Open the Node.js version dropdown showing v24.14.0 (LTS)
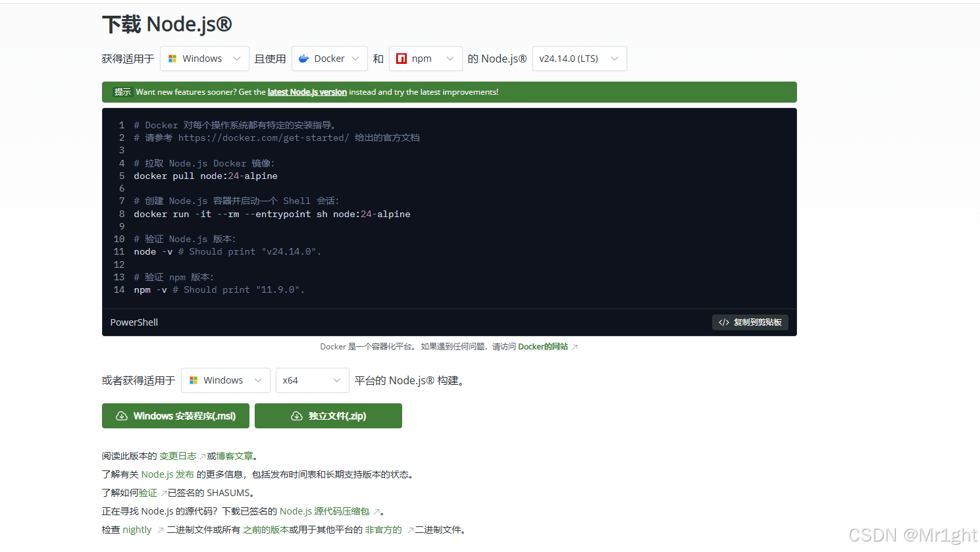This screenshot has width=980, height=552. [579, 58]
